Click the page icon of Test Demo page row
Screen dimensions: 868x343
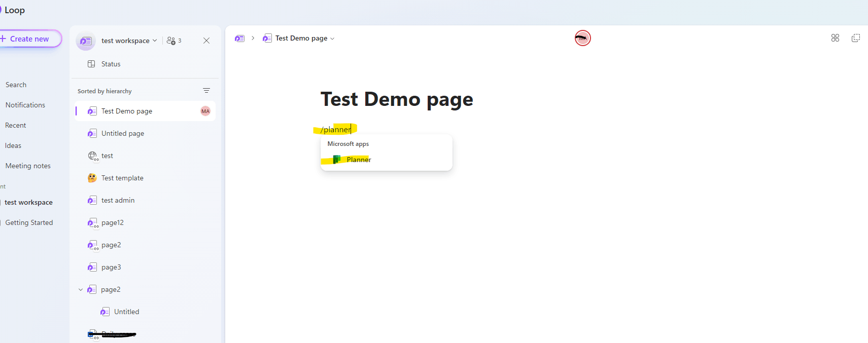[x=92, y=111]
